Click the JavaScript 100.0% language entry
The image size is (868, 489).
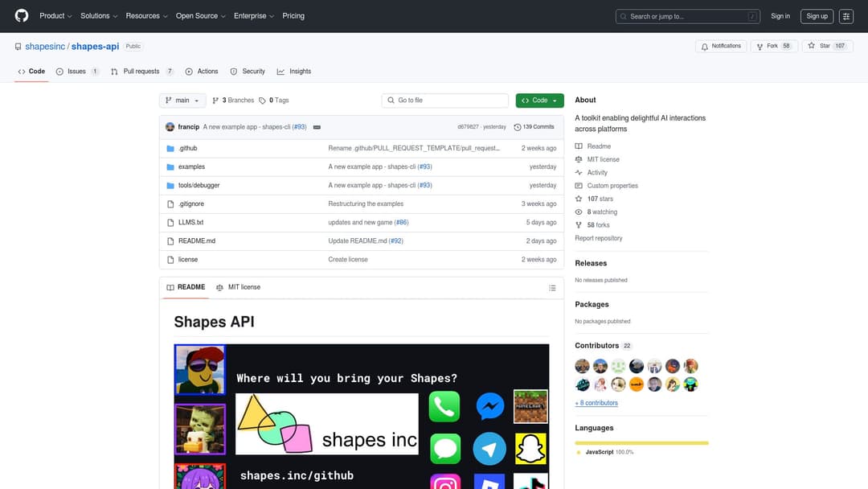(x=604, y=453)
